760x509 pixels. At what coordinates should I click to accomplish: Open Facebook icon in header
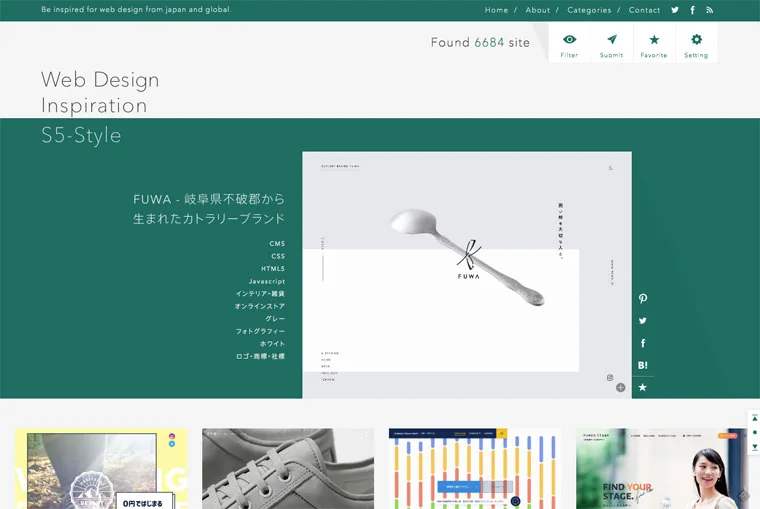click(693, 10)
